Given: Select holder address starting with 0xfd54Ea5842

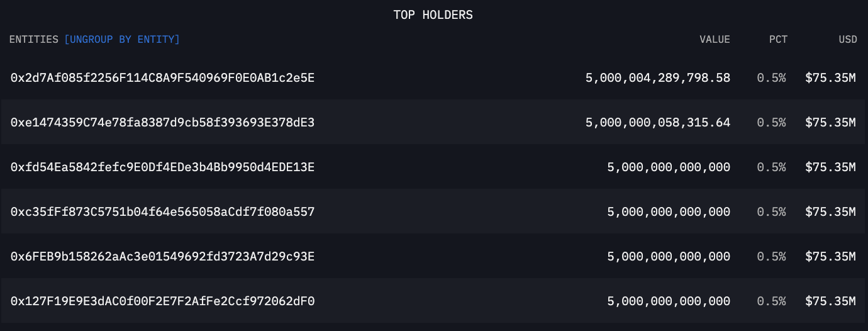Looking at the screenshot, I should click(x=162, y=167).
